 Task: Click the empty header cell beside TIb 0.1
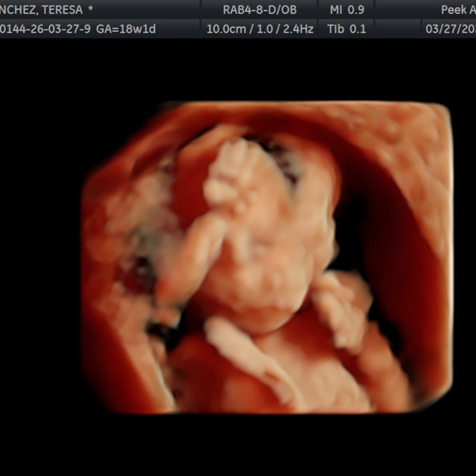[x=398, y=29]
